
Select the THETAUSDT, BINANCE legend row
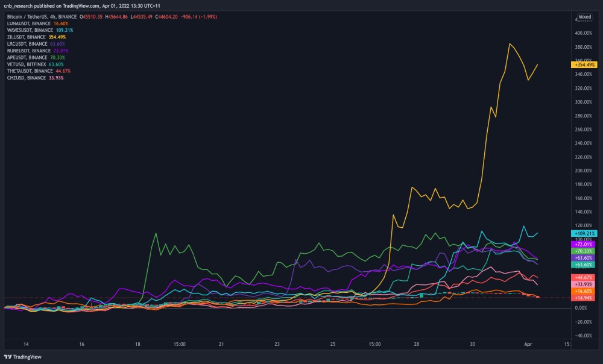(39, 71)
